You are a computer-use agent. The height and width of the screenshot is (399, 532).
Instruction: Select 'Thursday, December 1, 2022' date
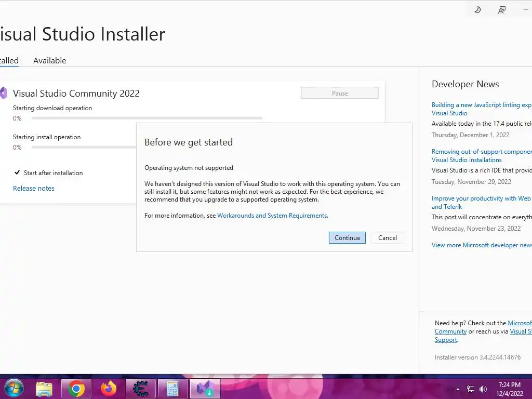pos(471,135)
